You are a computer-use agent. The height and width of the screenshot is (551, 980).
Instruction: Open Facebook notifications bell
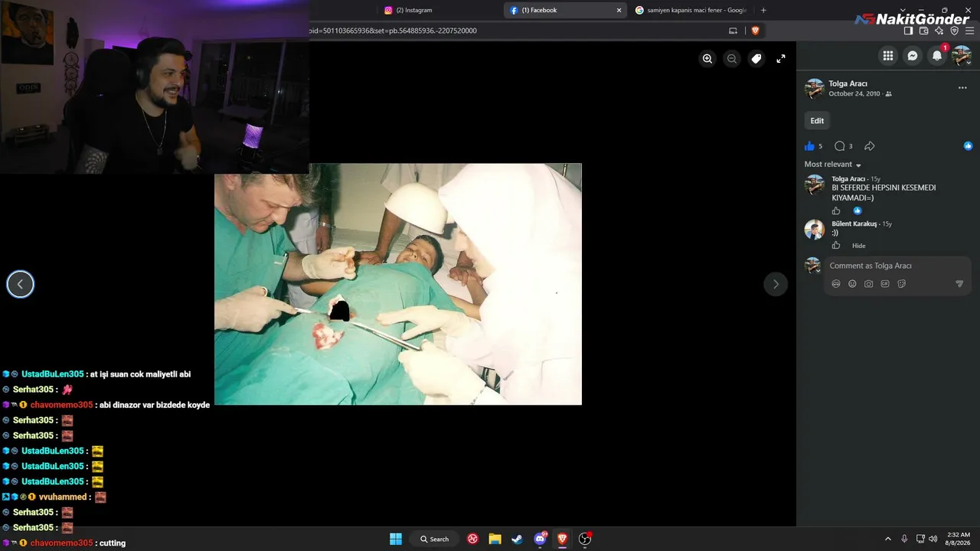(937, 56)
